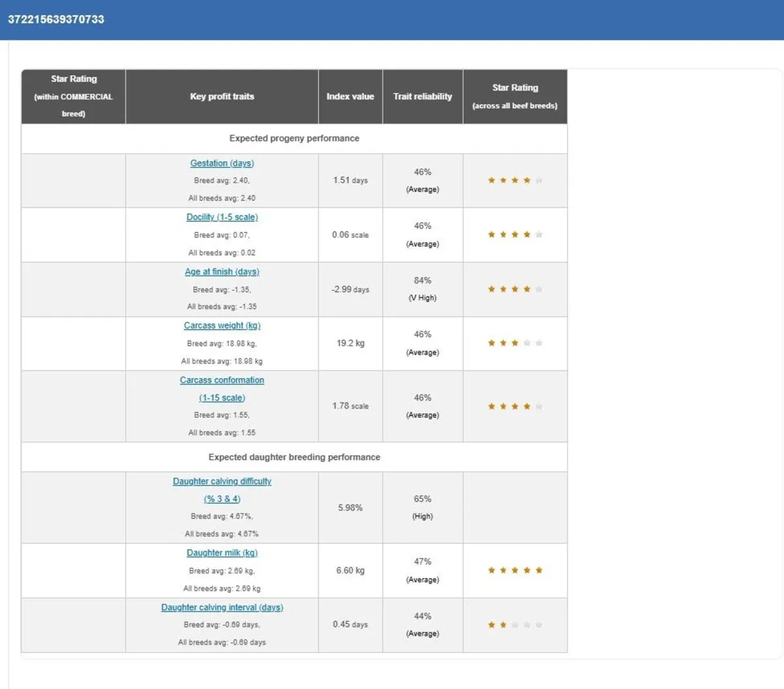This screenshot has width=784, height=689.
Task: Click 'Breed avg: 4.67%' under Daughter calving difficulty
Action: [x=221, y=517]
